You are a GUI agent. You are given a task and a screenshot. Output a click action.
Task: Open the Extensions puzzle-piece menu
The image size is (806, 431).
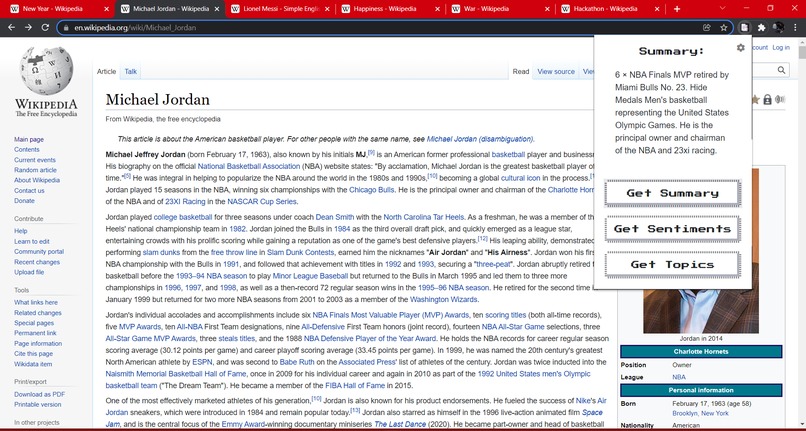click(761, 28)
